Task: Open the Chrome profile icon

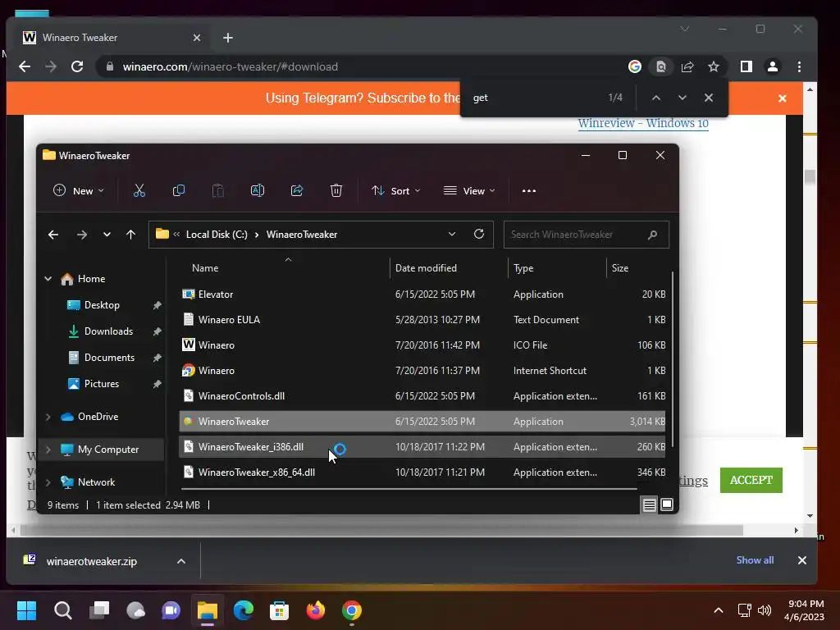Action: [x=773, y=66]
